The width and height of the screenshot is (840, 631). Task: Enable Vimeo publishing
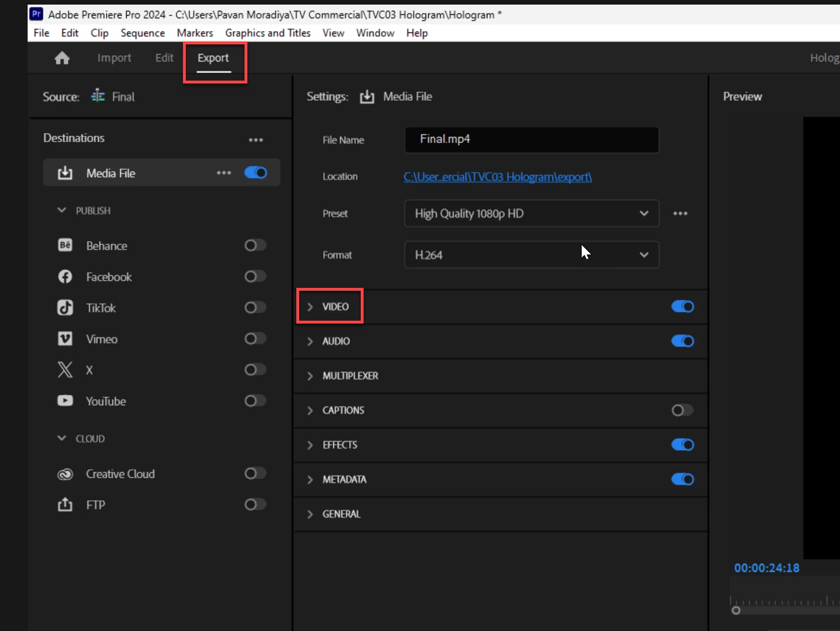click(255, 339)
